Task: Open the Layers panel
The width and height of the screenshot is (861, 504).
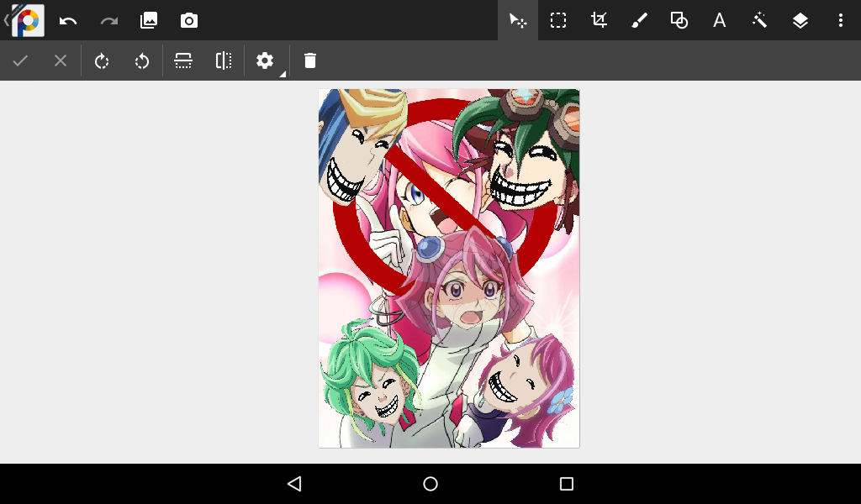Action: pos(800,21)
